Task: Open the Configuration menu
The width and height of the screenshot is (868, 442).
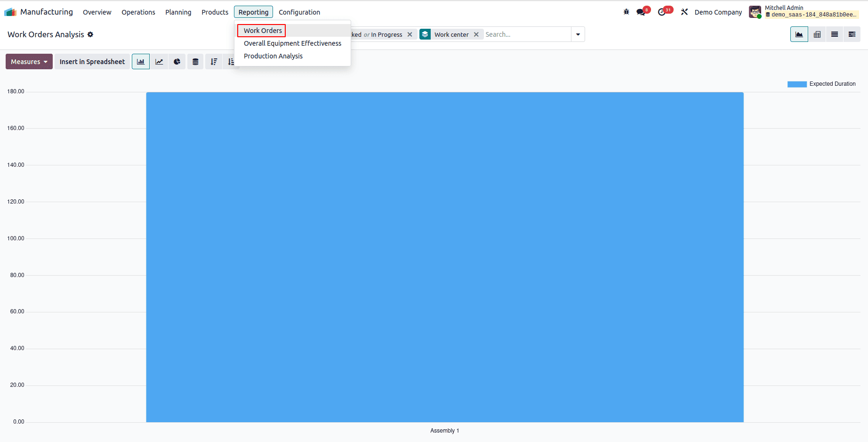Action: coord(299,12)
